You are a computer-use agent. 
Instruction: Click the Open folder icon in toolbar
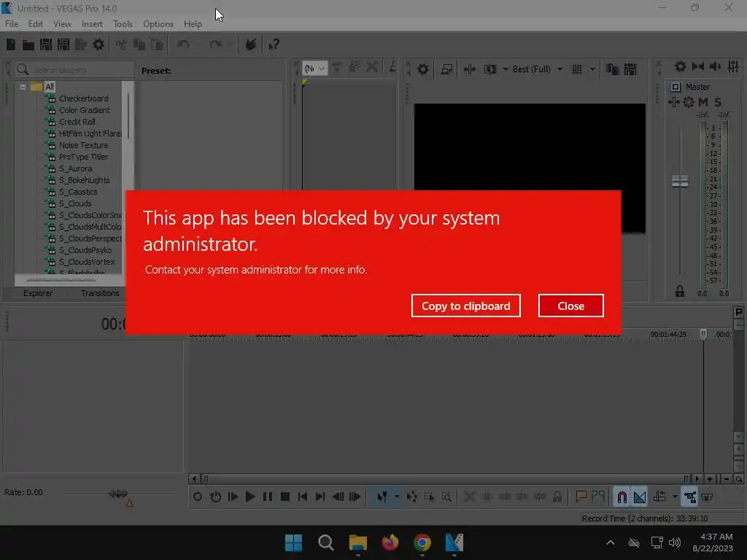(x=28, y=44)
